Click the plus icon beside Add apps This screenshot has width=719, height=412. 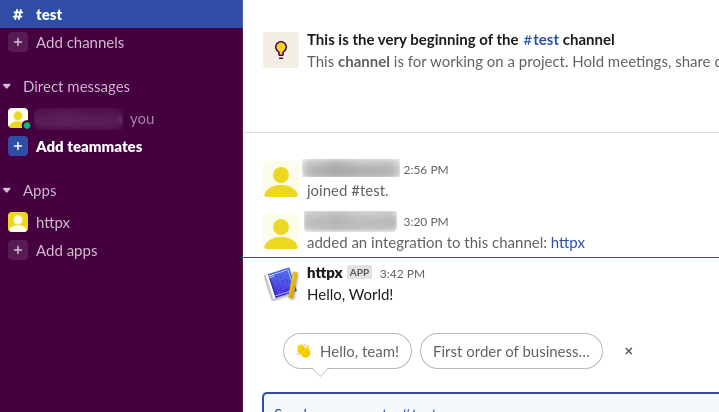pos(18,250)
